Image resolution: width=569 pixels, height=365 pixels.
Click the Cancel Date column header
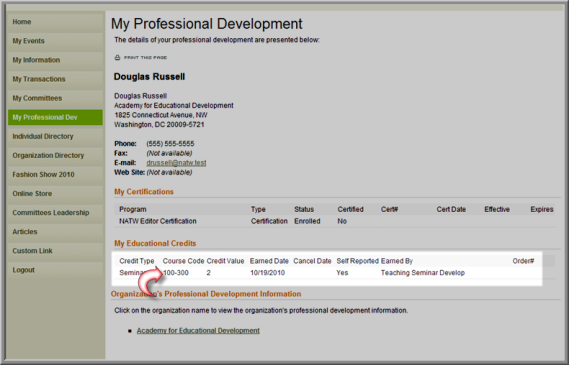(x=312, y=261)
